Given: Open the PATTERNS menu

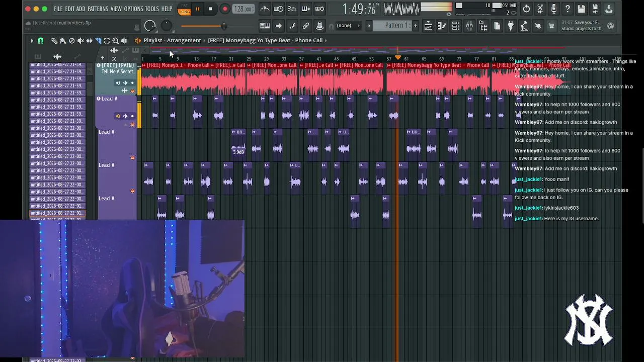Looking at the screenshot, I should tap(98, 9).
